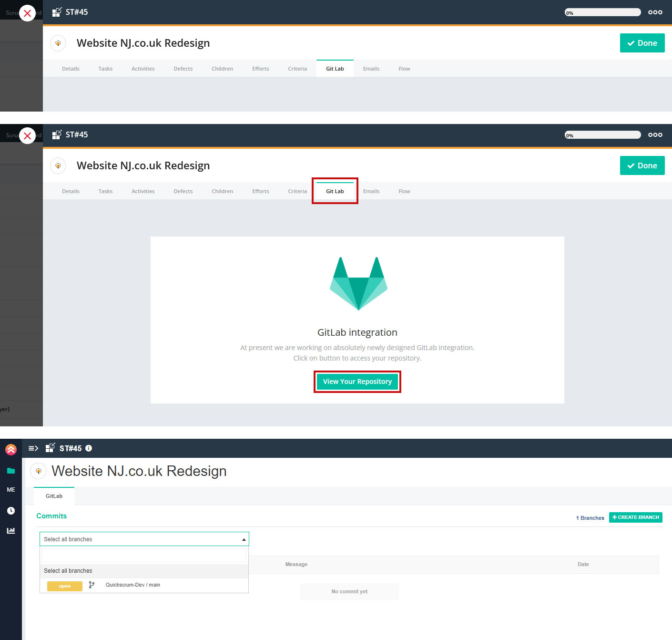The image size is (672, 640).
Task: Click the lightbulb story-type icon in middle screenshot
Action: click(58, 165)
